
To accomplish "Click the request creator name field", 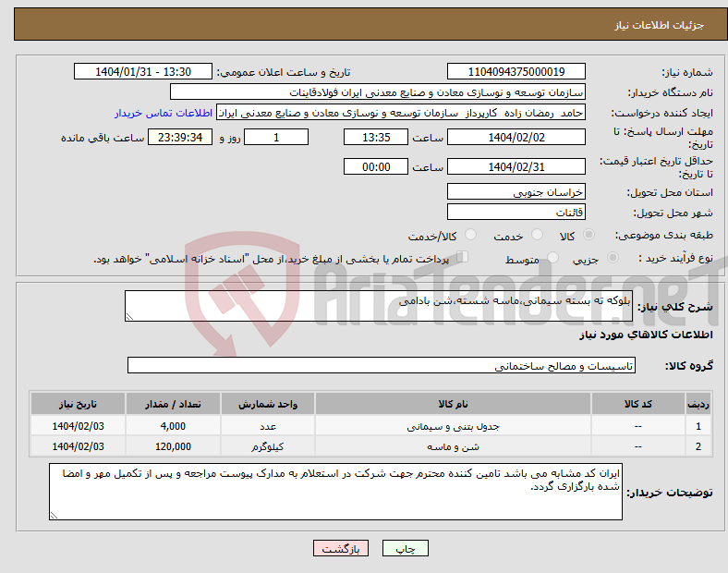I will pyautogui.click(x=401, y=113).
